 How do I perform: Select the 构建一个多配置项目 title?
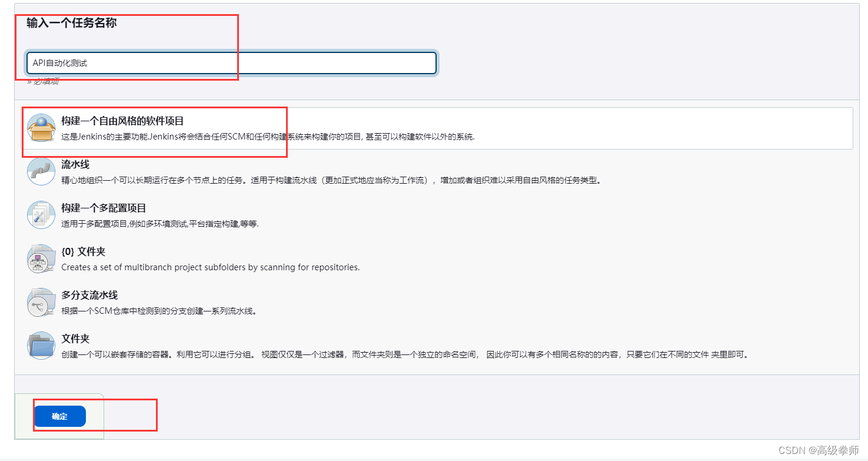tap(104, 208)
